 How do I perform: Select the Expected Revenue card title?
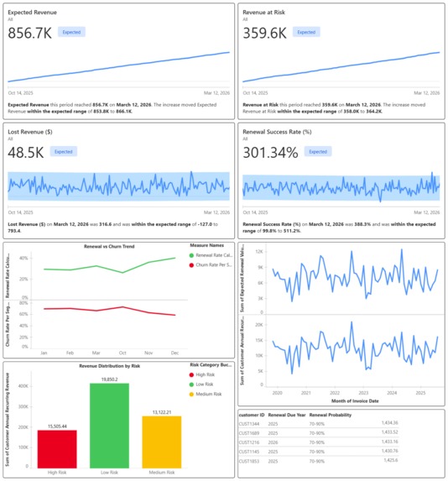pos(32,13)
